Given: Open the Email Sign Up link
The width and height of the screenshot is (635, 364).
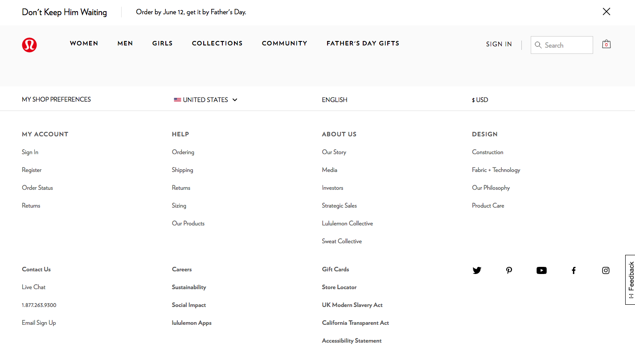Looking at the screenshot, I should click(x=39, y=323).
